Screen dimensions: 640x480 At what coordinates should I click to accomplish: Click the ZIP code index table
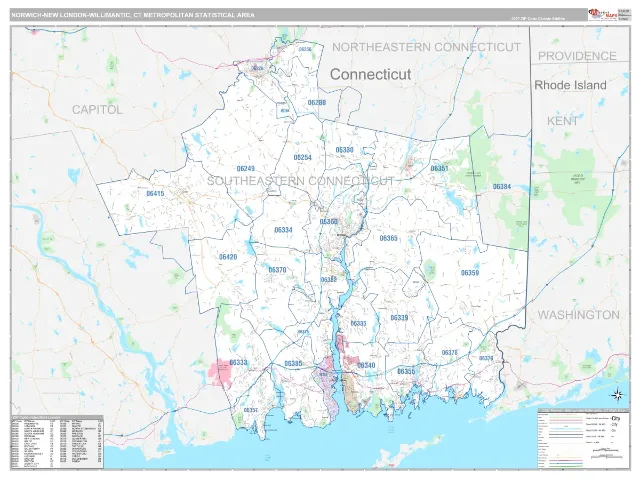[57, 442]
